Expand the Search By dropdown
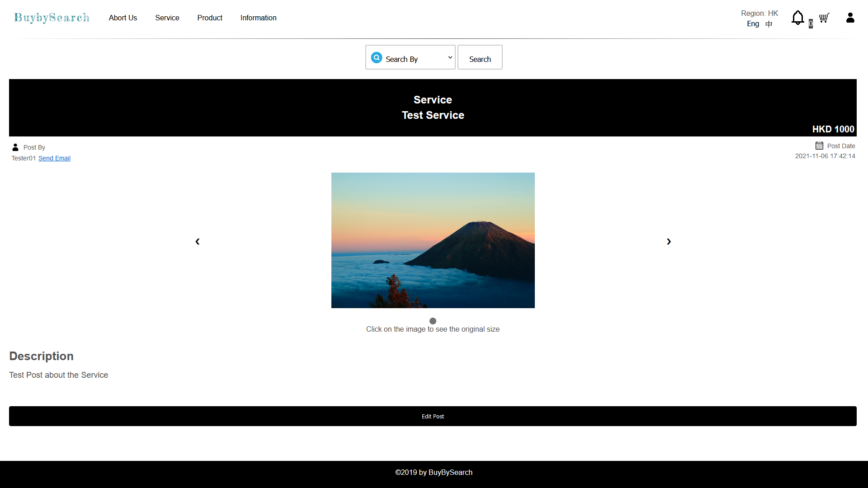 pyautogui.click(x=450, y=57)
